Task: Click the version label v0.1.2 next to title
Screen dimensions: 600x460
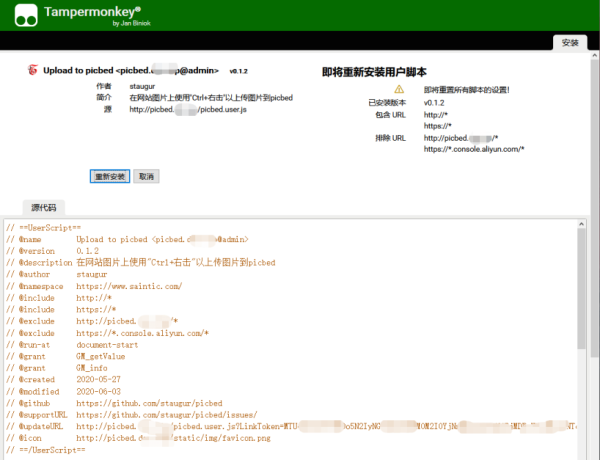Action: pos(238,71)
